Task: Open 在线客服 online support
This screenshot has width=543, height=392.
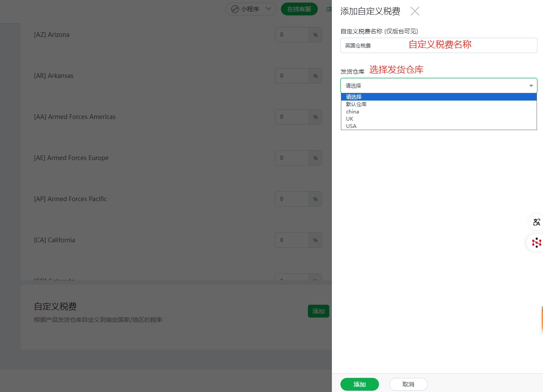Action: (299, 9)
